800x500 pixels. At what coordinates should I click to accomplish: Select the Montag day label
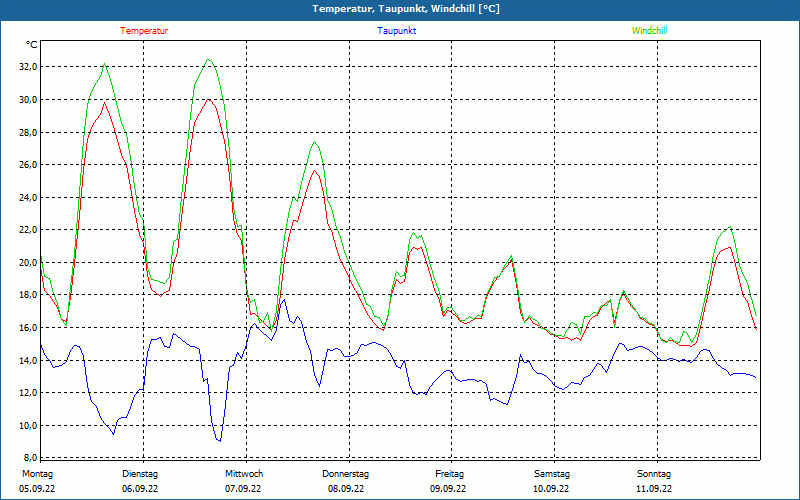click(x=37, y=474)
